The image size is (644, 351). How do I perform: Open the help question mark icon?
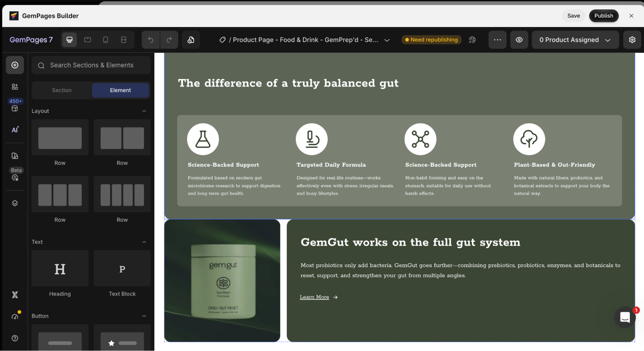tap(15, 338)
